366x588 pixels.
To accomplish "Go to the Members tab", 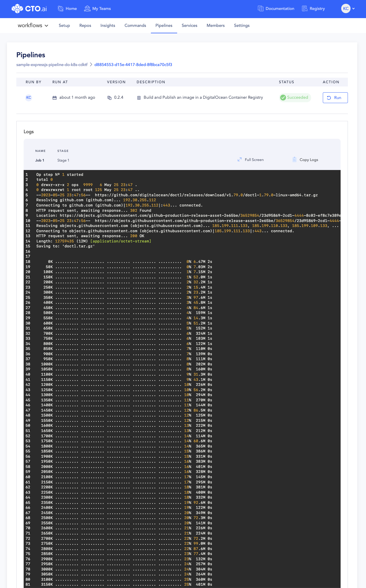I will (x=216, y=25).
